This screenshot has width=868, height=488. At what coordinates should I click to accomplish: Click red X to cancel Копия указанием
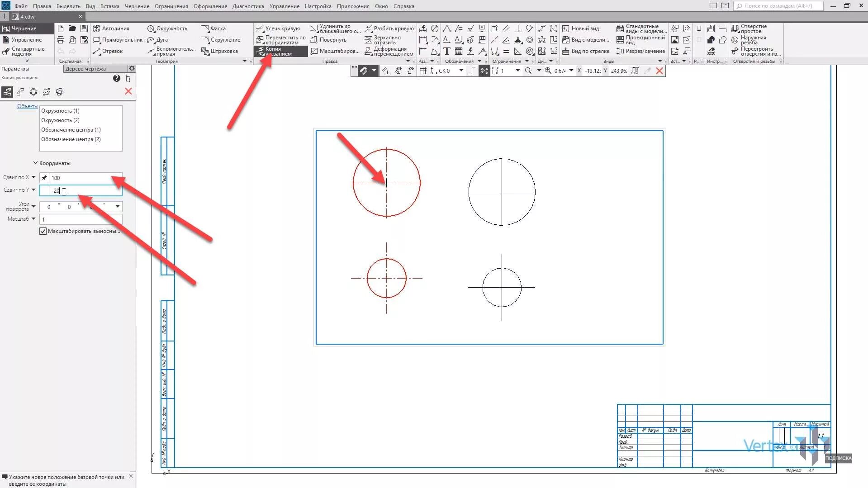pyautogui.click(x=128, y=91)
